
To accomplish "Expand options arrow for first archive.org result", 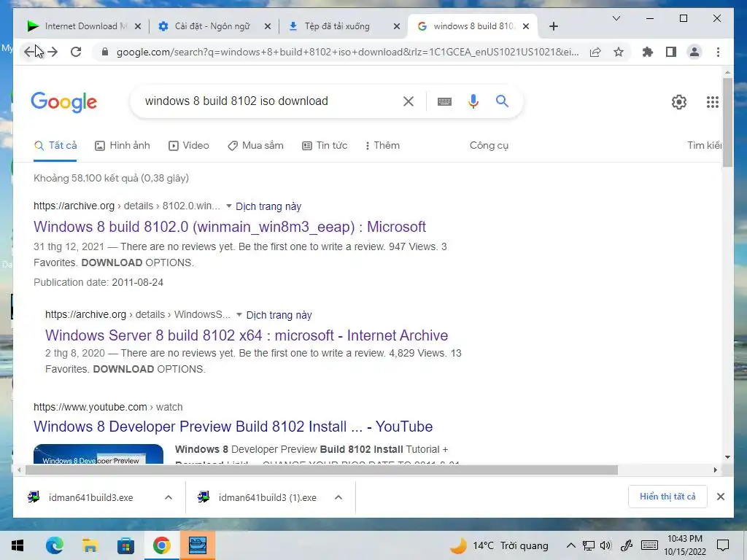I will click(228, 206).
